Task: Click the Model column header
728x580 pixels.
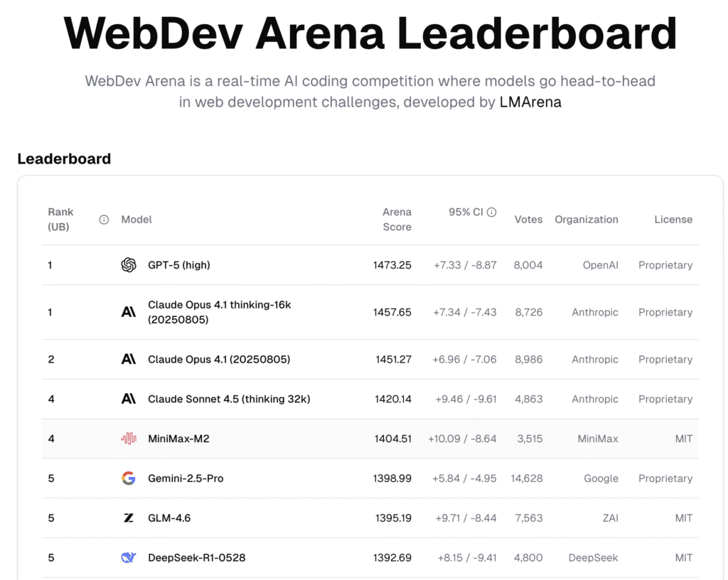Action: [136, 220]
